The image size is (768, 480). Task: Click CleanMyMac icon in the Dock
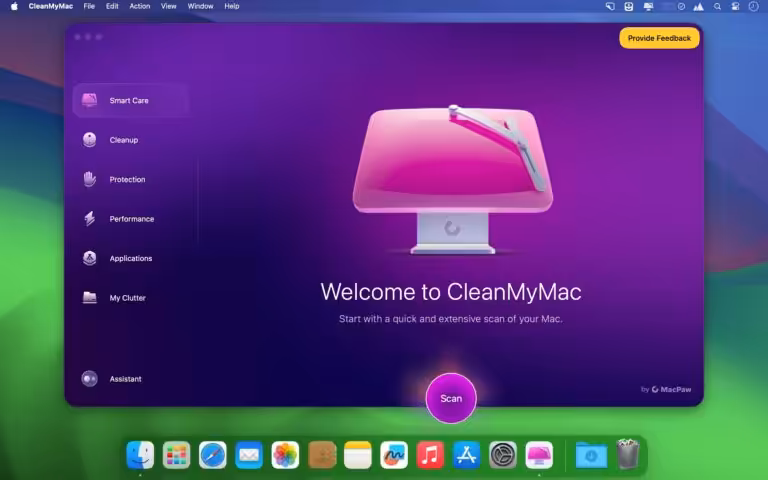pos(539,455)
